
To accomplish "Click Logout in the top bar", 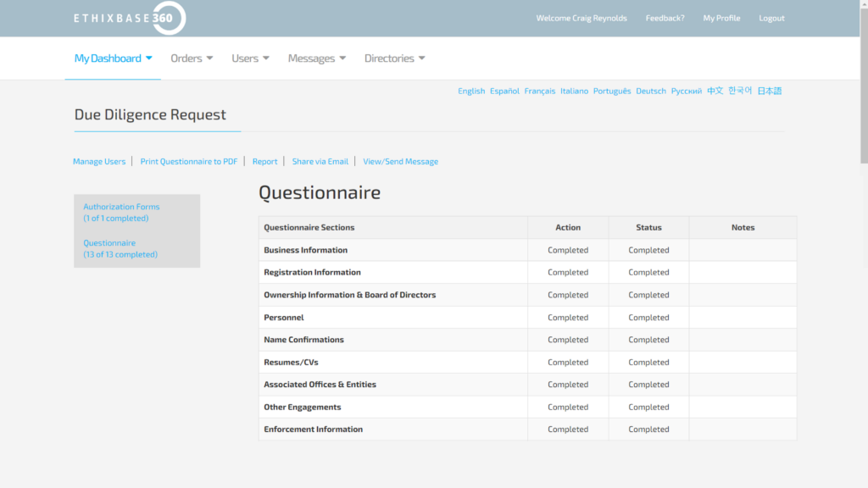I will (771, 19).
